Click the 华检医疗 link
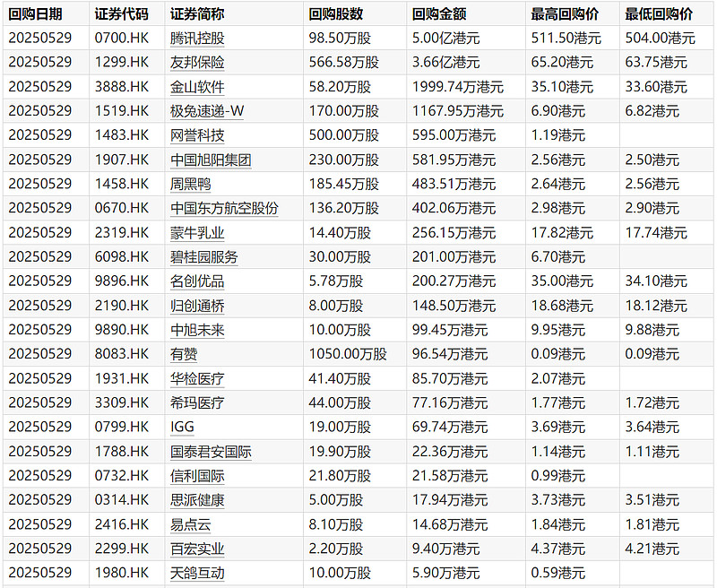This screenshot has height=588, width=717. pyautogui.click(x=197, y=378)
